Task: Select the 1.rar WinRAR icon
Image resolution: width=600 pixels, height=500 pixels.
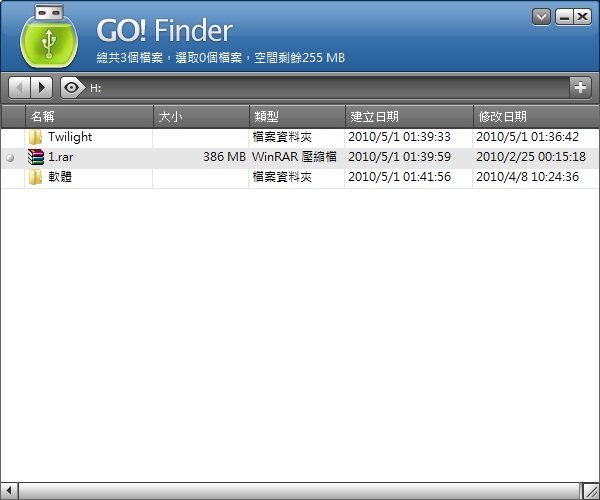Action: point(36,157)
